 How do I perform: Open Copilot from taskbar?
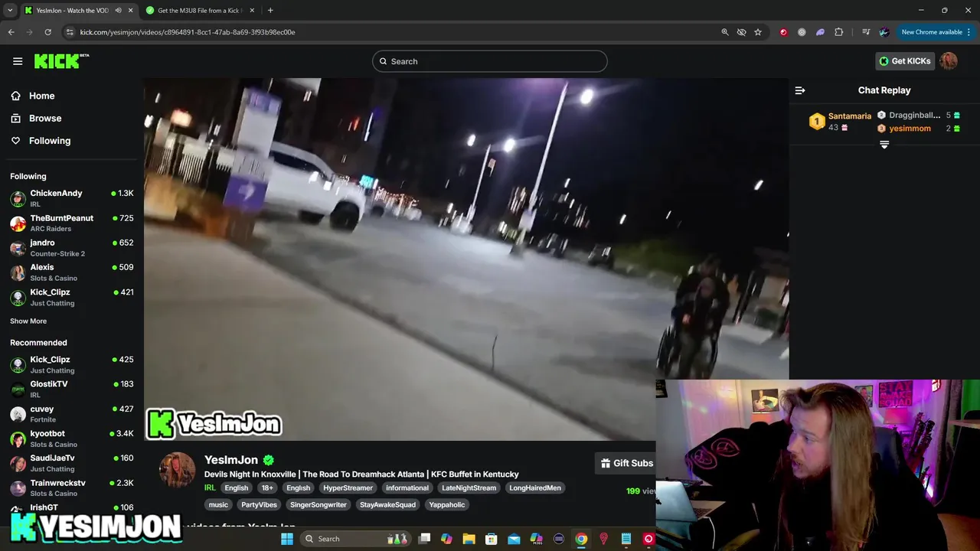click(x=447, y=539)
